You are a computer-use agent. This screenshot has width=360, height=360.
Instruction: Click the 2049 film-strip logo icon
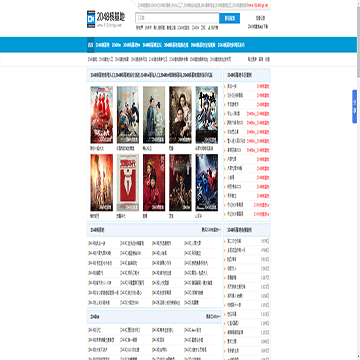(91, 19)
